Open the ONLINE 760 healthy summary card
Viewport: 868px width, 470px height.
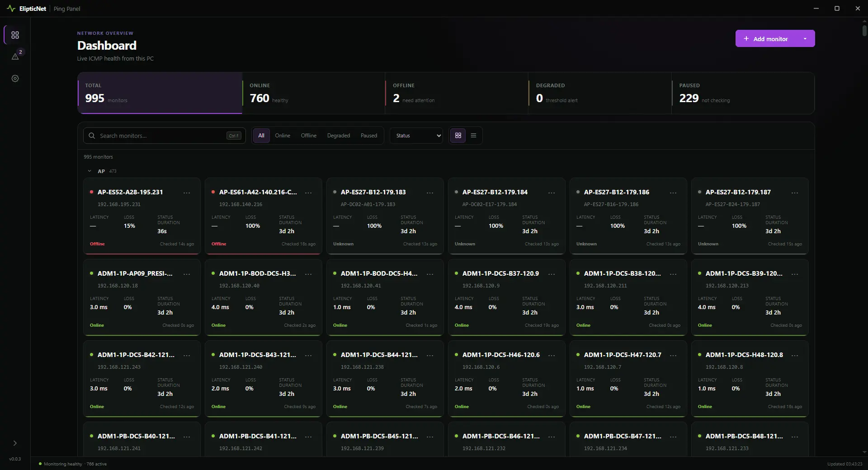tap(314, 93)
